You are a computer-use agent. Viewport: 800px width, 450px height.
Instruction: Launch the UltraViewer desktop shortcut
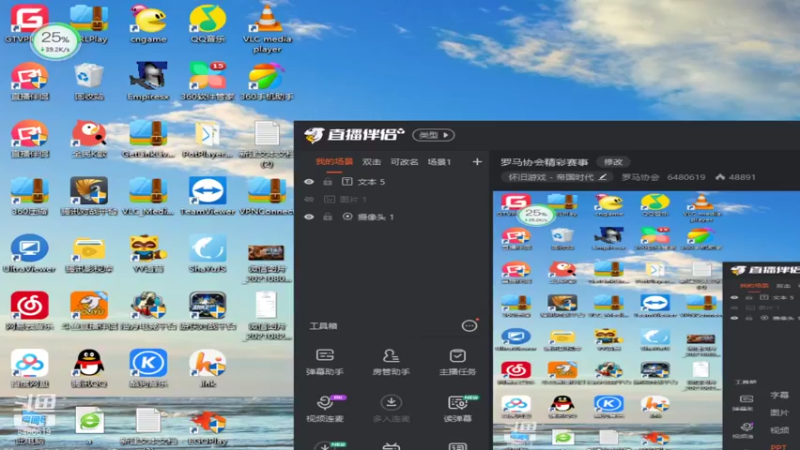pos(29,254)
